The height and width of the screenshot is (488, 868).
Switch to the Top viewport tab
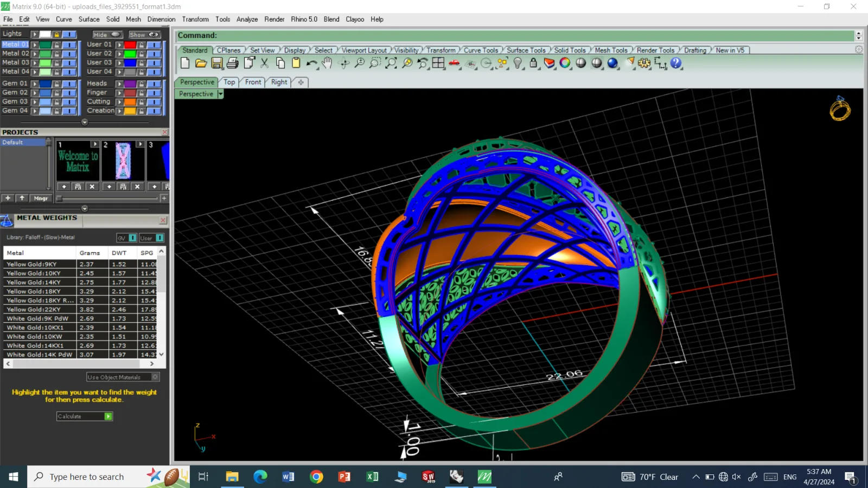(x=229, y=82)
